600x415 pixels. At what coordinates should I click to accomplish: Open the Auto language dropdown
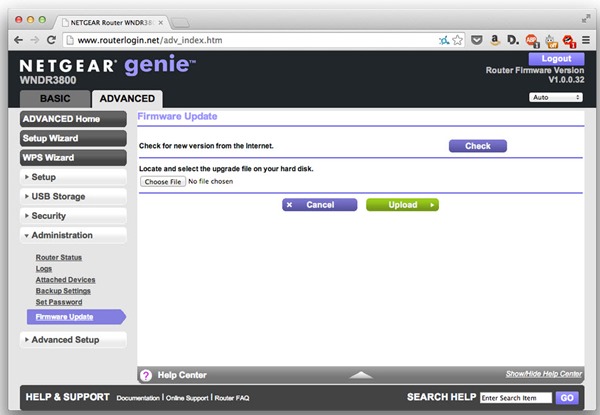[556, 97]
